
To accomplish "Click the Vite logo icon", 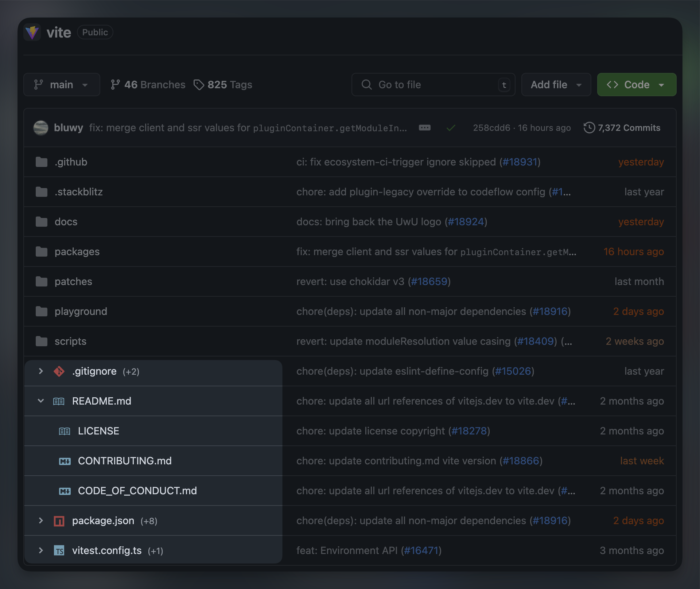I will click(x=32, y=32).
